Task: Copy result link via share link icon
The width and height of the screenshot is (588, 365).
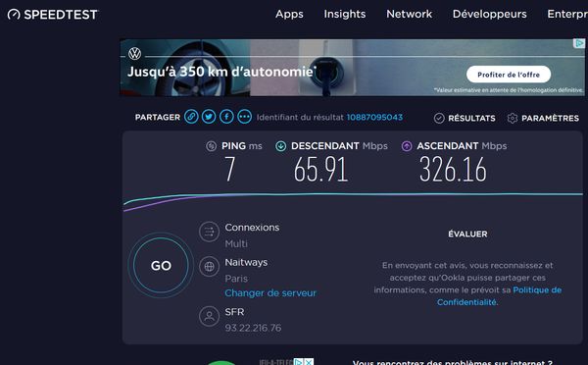Action: click(x=191, y=117)
